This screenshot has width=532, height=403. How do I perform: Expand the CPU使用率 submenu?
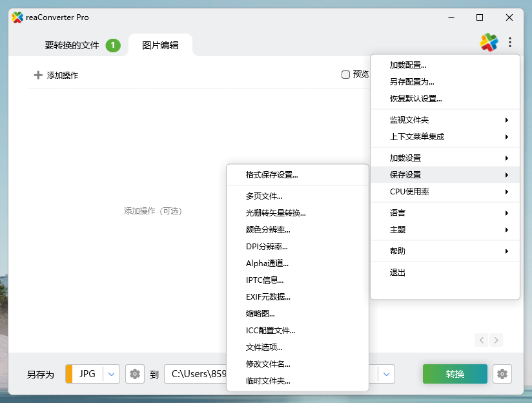445,191
